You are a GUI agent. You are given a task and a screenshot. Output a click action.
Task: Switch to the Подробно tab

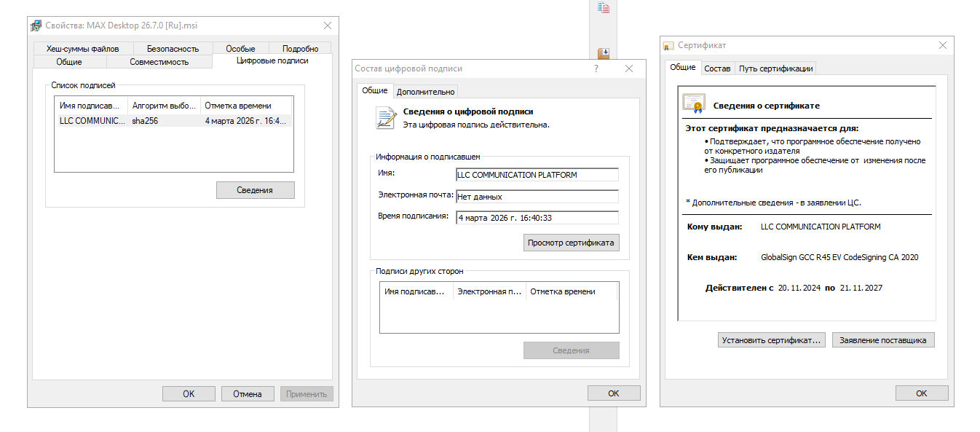(x=300, y=49)
